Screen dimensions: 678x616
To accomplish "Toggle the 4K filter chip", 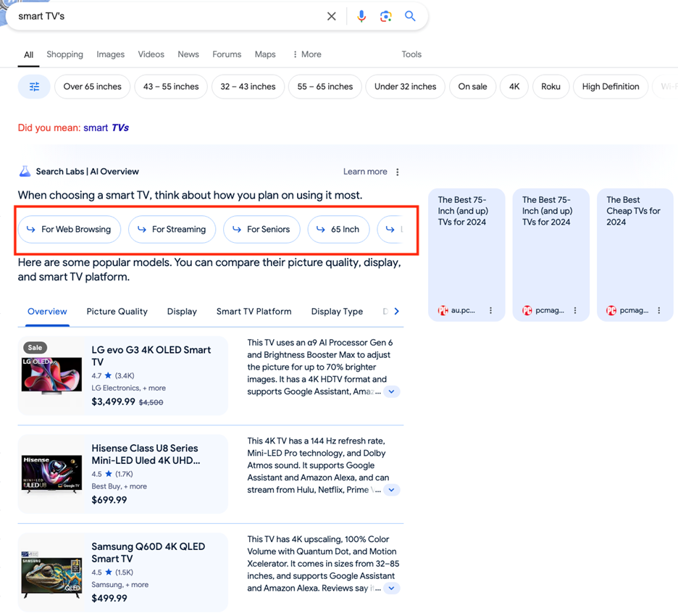I will pyautogui.click(x=514, y=87).
